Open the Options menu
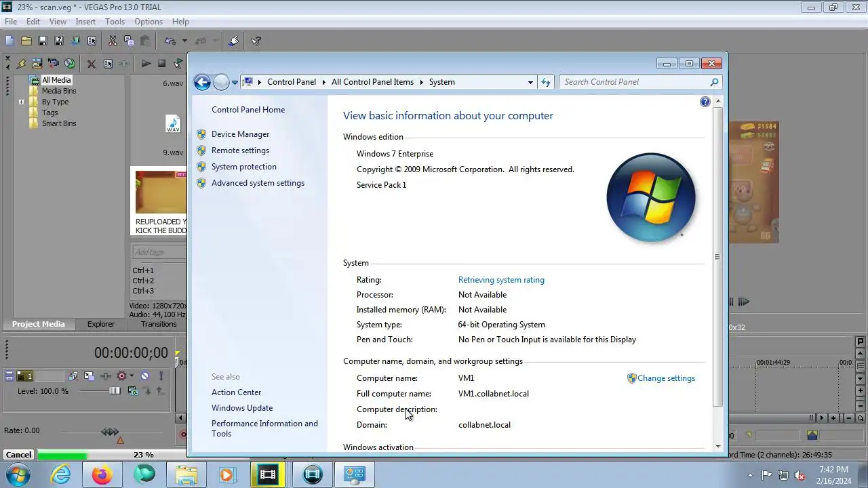The image size is (868, 488). (149, 22)
